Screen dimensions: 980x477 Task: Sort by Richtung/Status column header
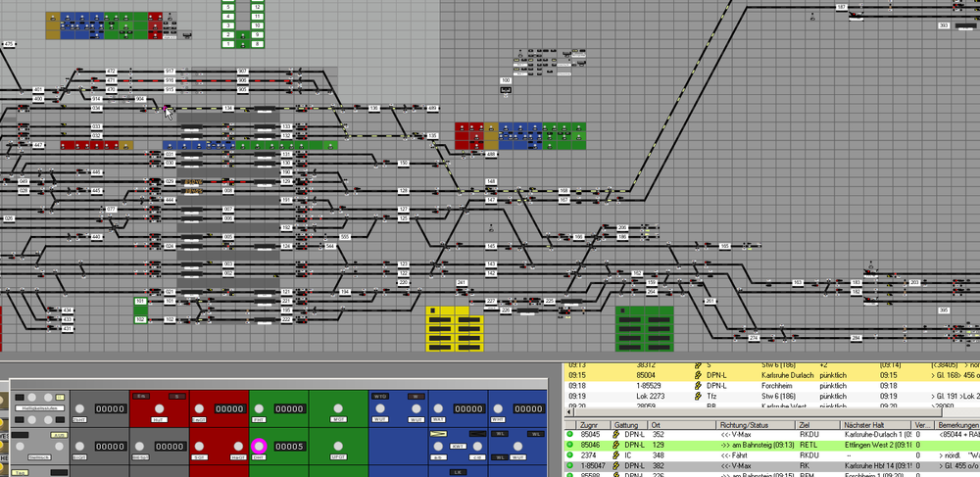756,424
